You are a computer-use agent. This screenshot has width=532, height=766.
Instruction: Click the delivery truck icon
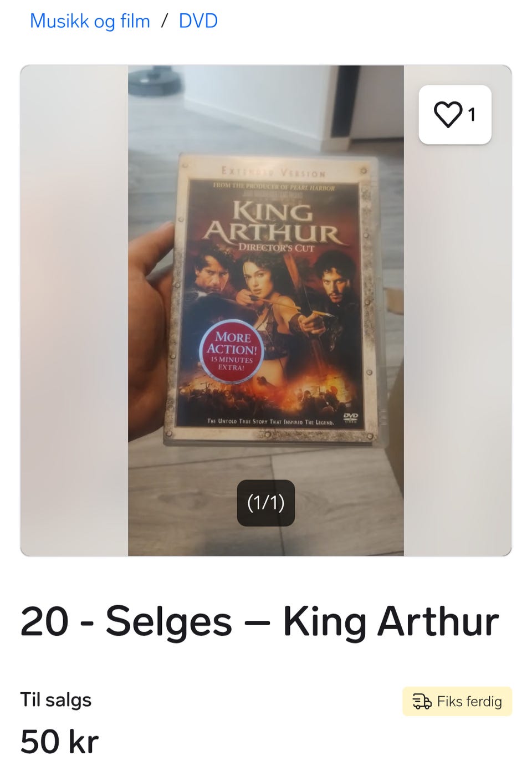(x=422, y=701)
